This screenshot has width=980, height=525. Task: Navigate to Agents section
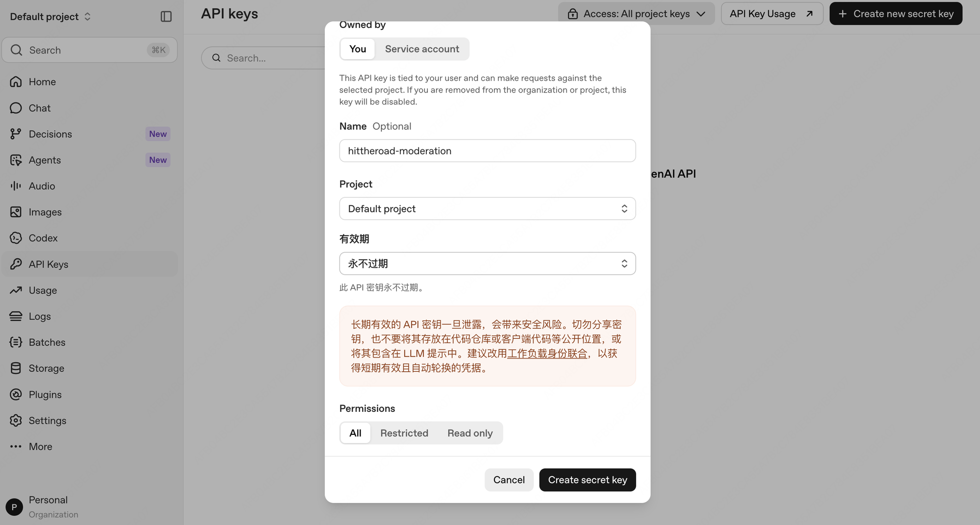click(x=90, y=160)
